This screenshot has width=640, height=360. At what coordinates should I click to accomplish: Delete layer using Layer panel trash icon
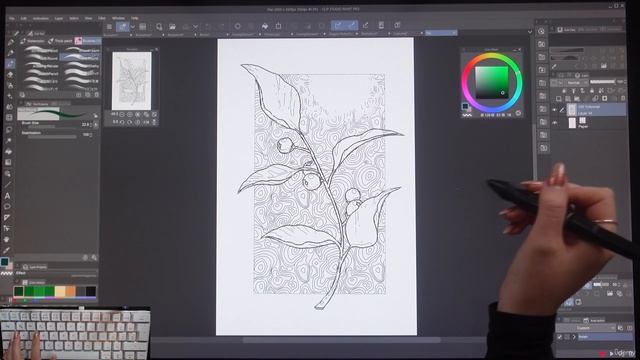tap(622, 98)
